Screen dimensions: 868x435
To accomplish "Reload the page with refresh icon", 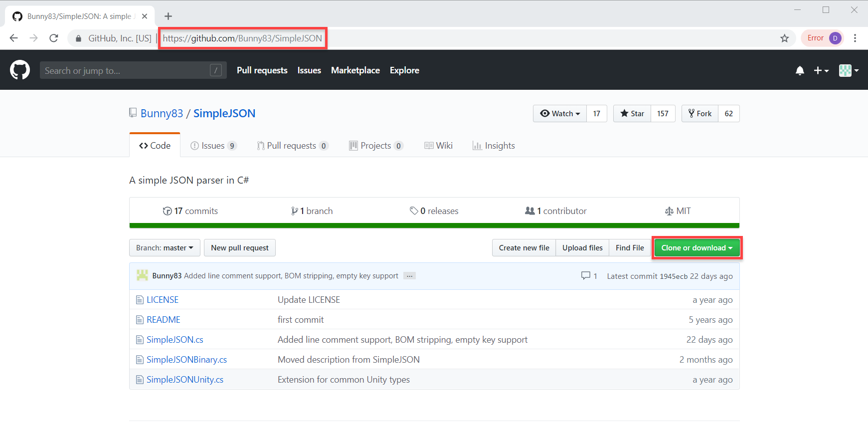I will [54, 38].
